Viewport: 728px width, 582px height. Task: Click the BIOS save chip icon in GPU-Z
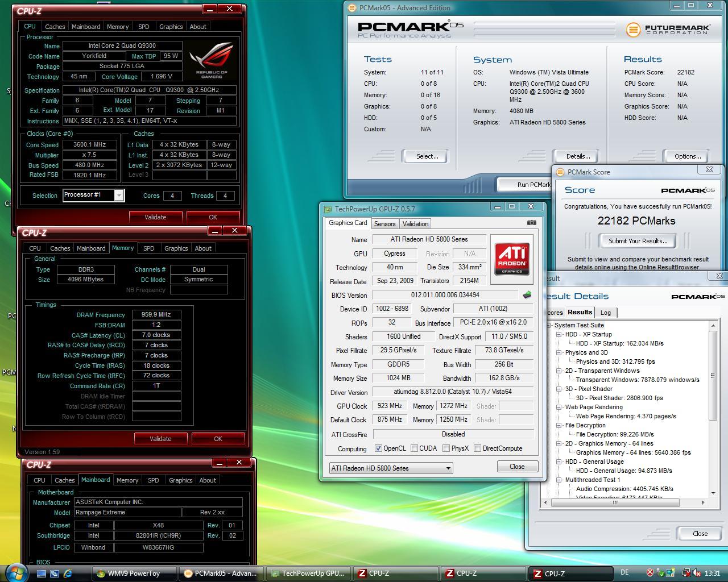pos(527,295)
